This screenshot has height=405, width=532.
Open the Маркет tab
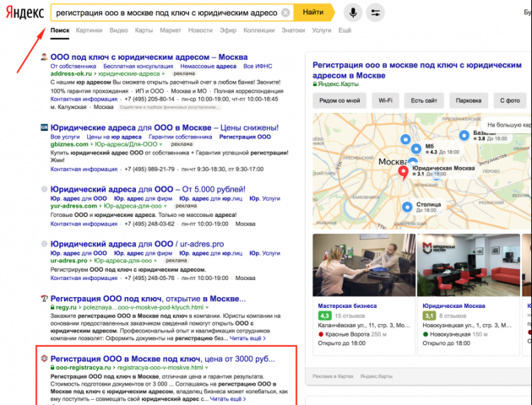click(x=171, y=30)
